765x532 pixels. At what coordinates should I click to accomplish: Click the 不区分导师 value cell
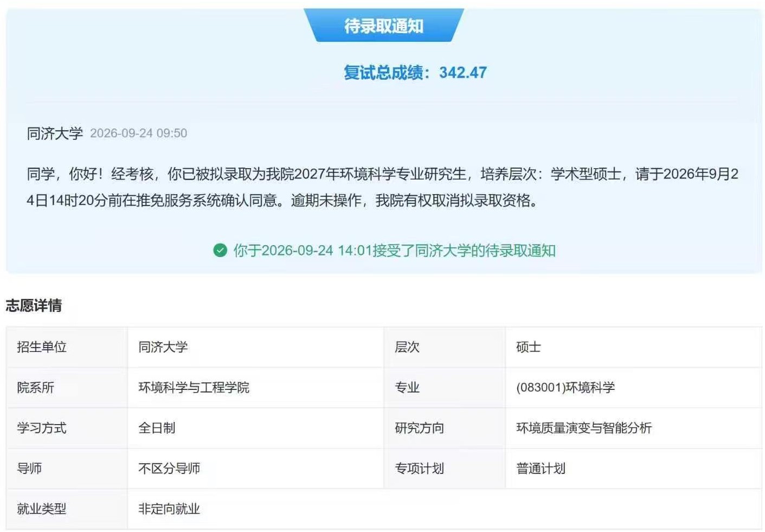(x=255, y=469)
